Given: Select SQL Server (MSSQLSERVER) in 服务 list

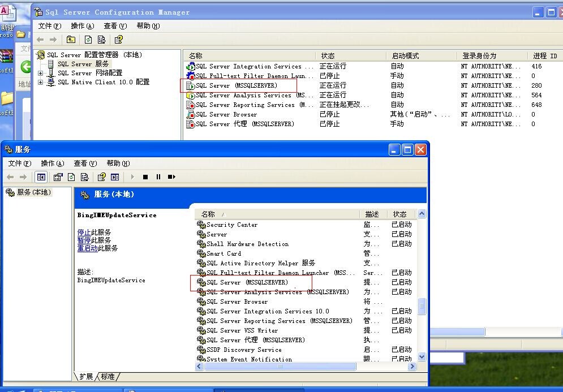Looking at the screenshot, I should (306, 282).
